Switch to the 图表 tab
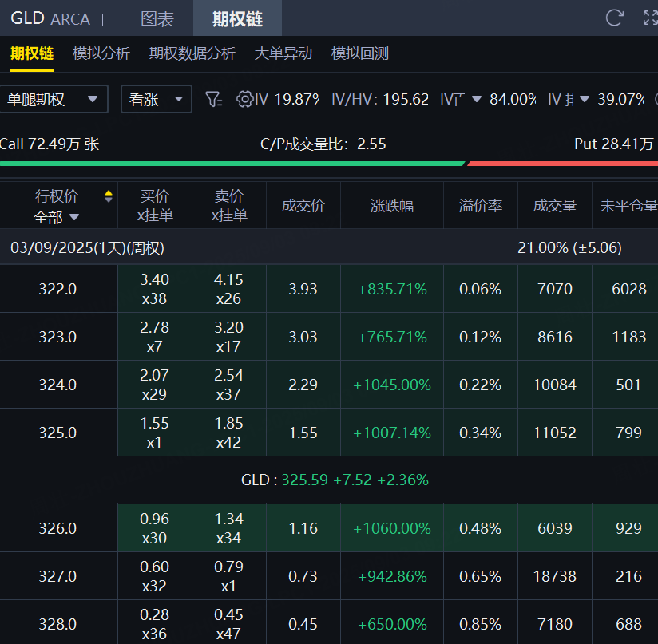This screenshot has width=658, height=644. (157, 18)
